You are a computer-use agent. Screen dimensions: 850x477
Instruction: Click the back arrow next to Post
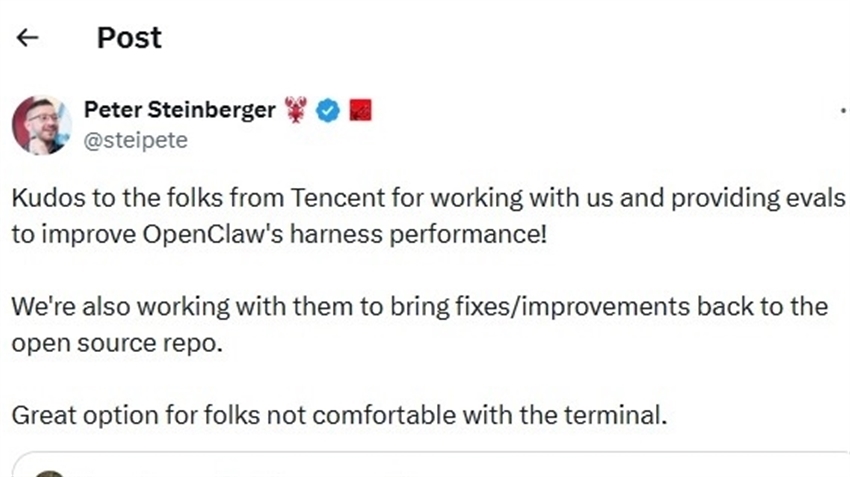pos(28,38)
